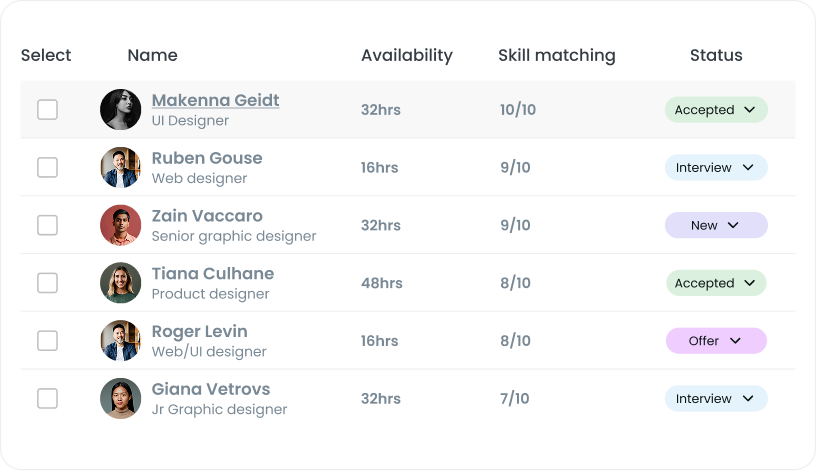Open Giana Vetrovs' avatar photo
816x471 pixels.
pos(120,398)
